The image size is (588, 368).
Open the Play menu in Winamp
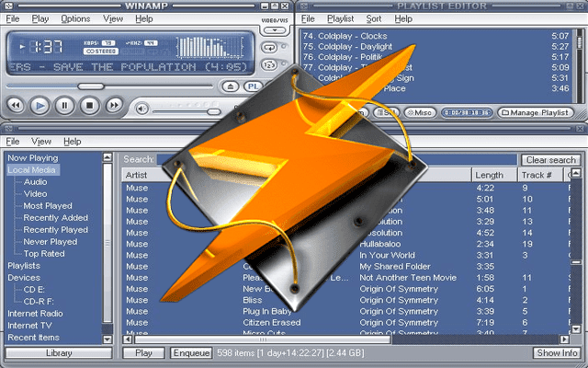40,18
